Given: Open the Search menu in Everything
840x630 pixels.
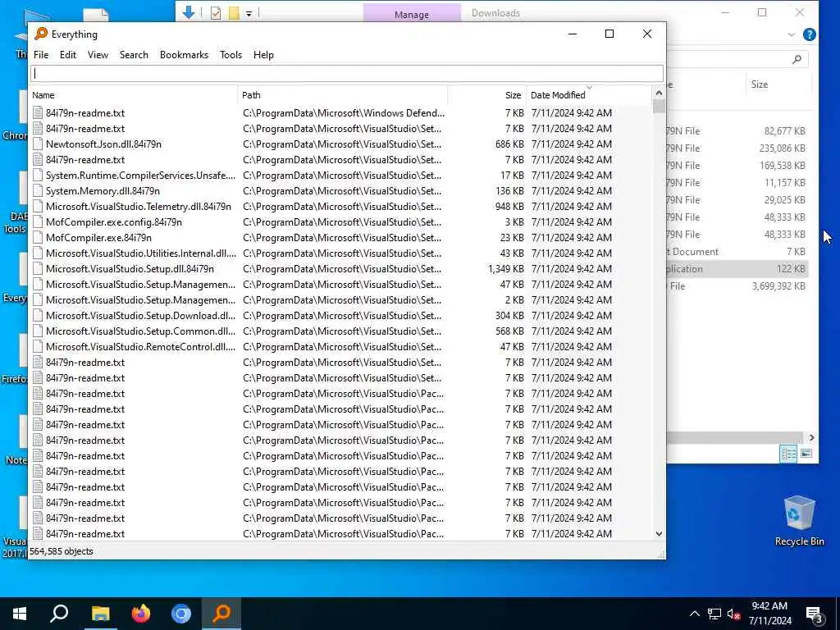Looking at the screenshot, I should pos(134,55).
